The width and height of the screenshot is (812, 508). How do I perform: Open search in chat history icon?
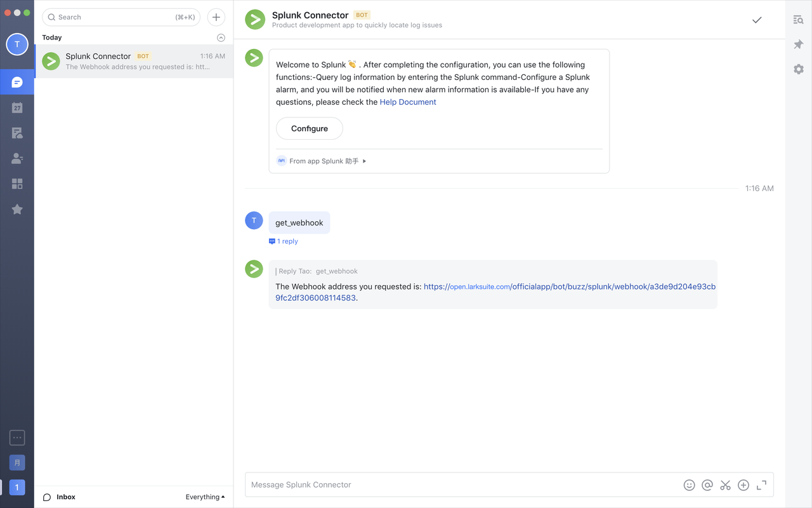(x=798, y=20)
